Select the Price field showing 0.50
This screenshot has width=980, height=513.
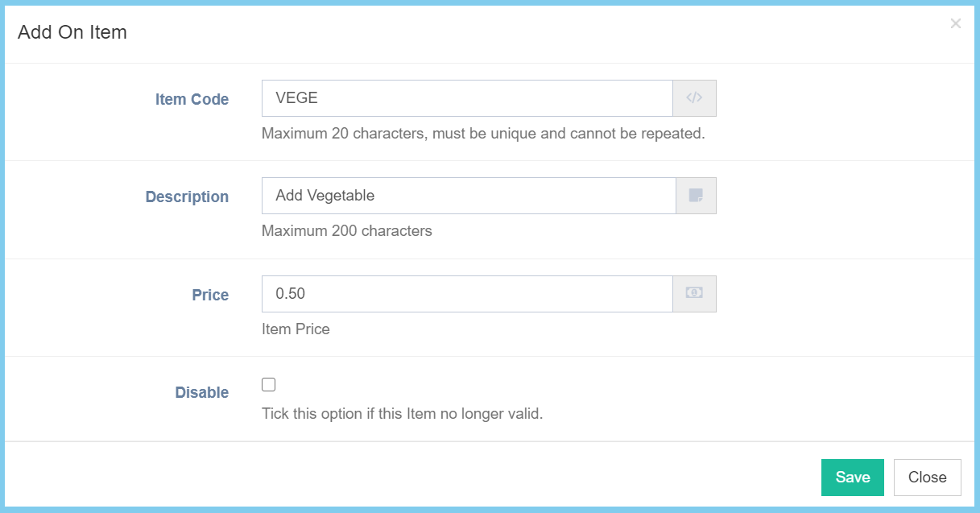(x=467, y=294)
